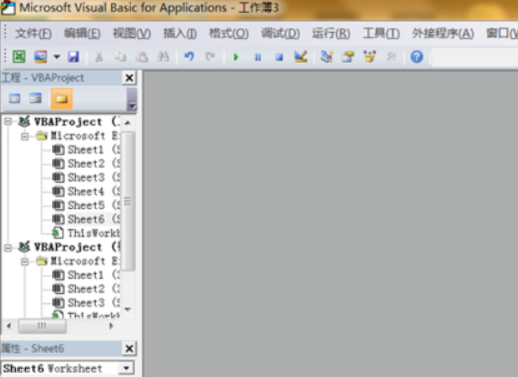Screen dimensions: 518x377
Task: Collapse second Microsoft Excel objects folder
Action: pyautogui.click(x=25, y=261)
